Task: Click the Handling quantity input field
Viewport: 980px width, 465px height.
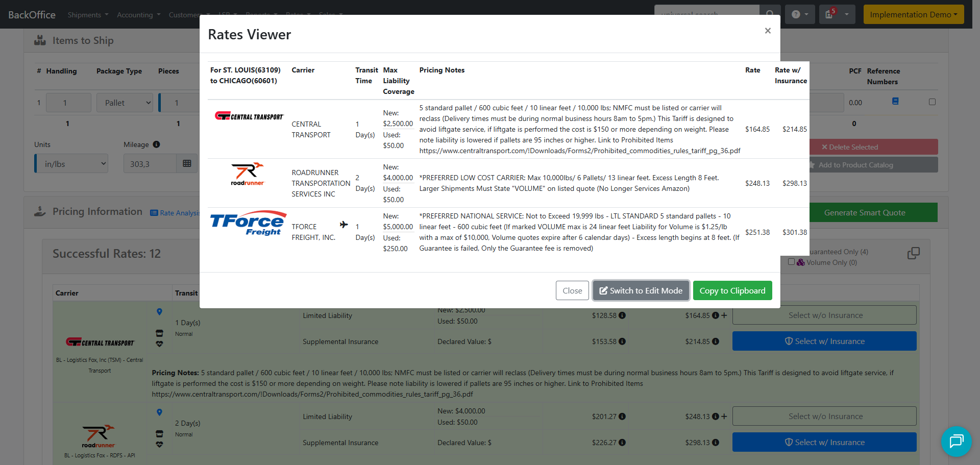Action: pos(68,103)
